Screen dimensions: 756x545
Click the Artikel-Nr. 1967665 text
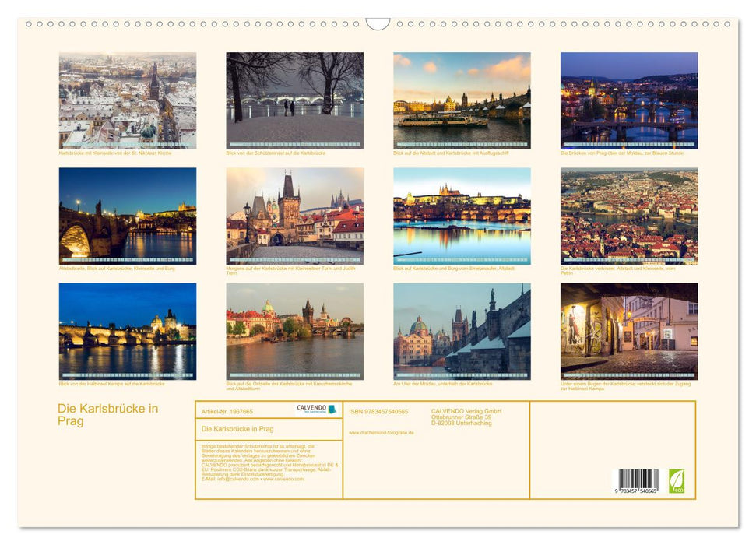pyautogui.click(x=227, y=412)
